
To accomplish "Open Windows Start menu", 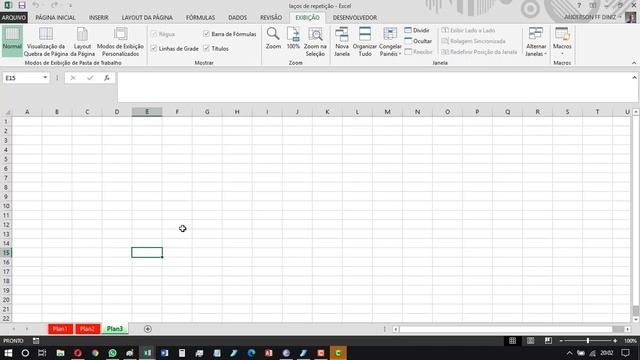I will [x=8, y=353].
